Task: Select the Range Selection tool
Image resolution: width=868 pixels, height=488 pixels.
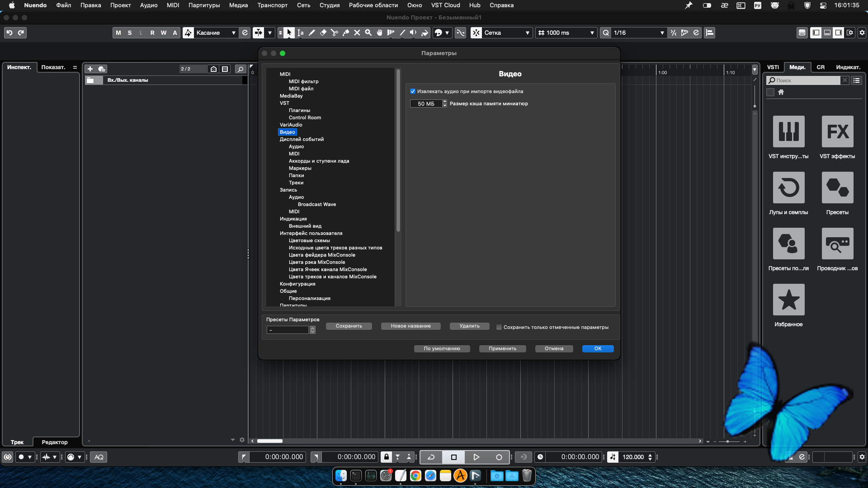Action: [301, 33]
